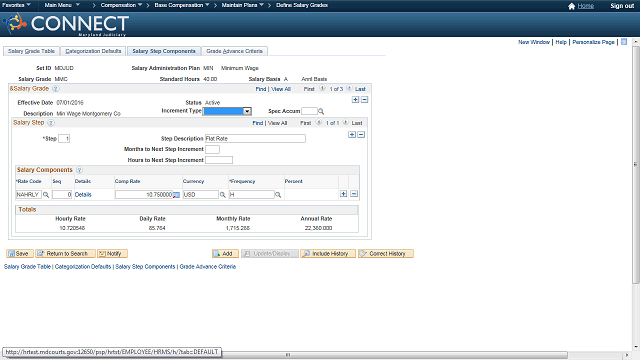
Task: Switch to the Salary Grade Table tab
Action: (x=31, y=51)
